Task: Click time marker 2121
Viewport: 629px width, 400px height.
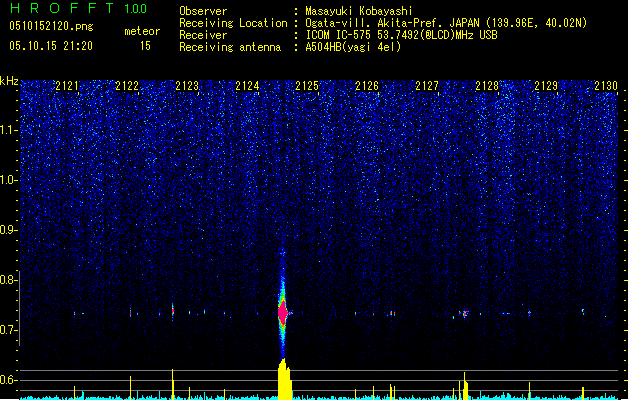Action: click(67, 86)
